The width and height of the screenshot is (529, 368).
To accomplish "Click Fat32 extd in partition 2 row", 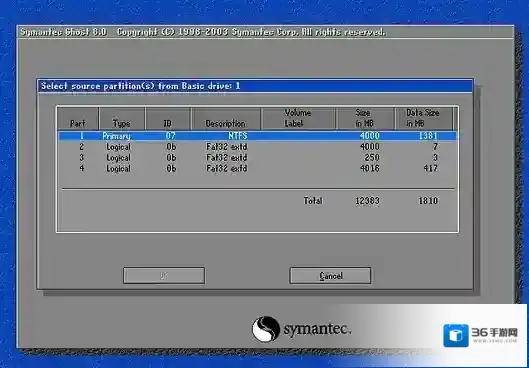I will point(227,147).
